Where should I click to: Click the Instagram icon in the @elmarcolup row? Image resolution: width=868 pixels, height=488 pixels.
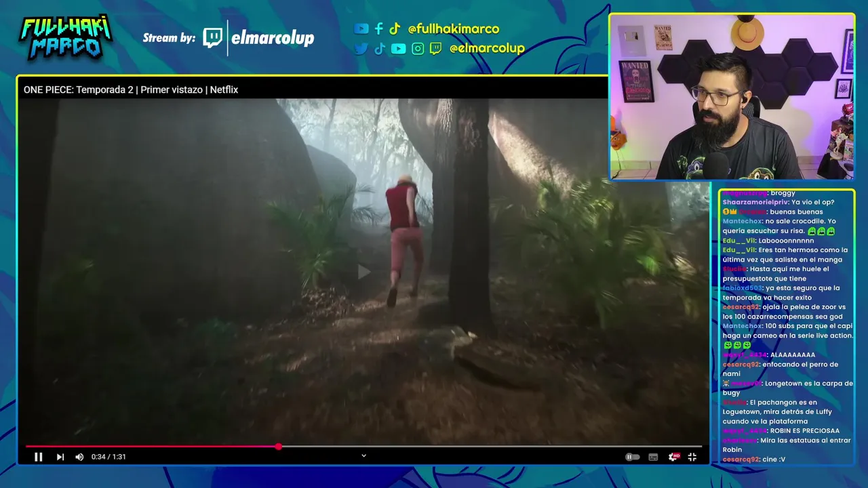tap(418, 48)
